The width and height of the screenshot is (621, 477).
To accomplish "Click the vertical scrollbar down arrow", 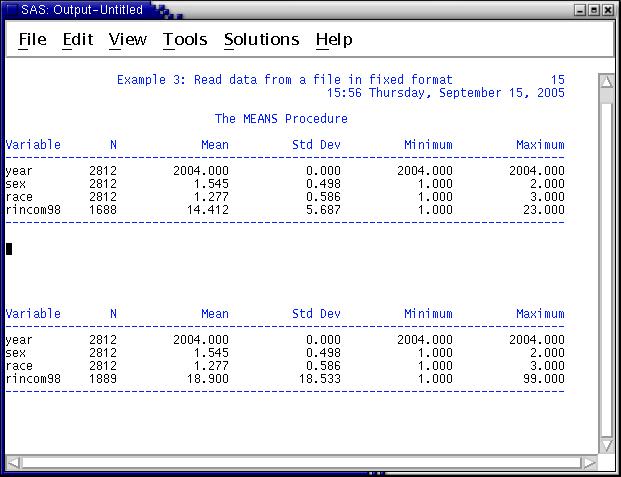I will (606, 444).
